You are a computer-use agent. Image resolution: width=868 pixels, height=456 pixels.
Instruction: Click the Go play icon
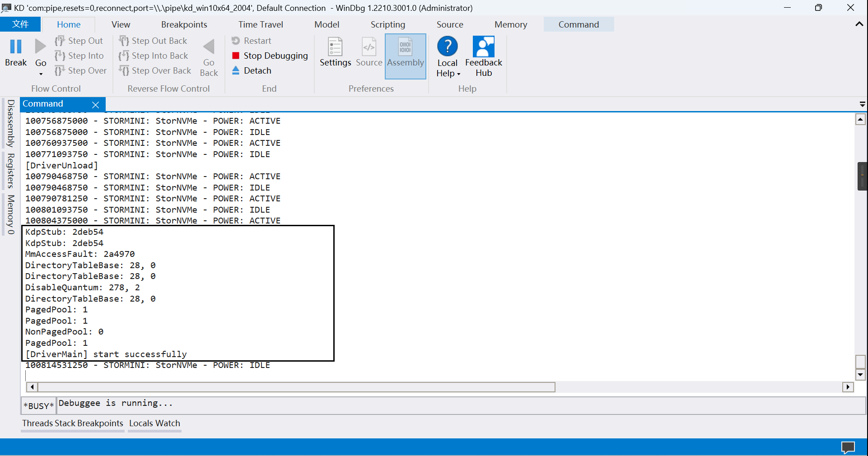coord(41,47)
